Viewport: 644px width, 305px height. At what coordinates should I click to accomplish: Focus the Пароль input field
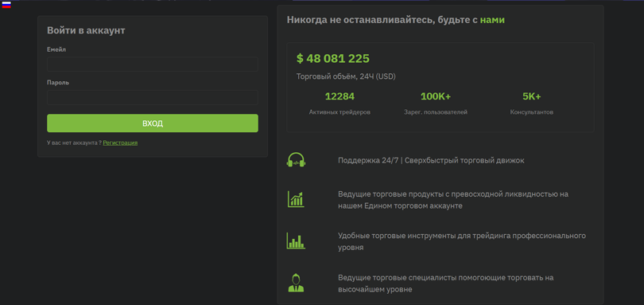point(153,97)
